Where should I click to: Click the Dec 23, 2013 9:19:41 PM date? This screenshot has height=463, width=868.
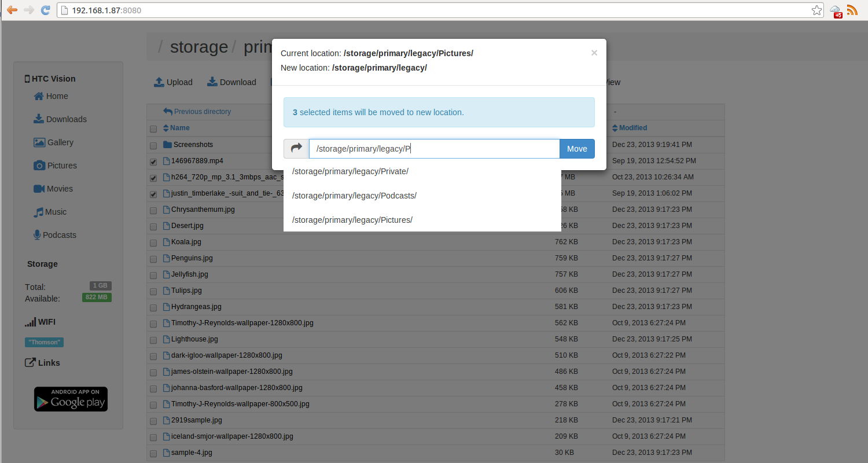click(x=652, y=145)
